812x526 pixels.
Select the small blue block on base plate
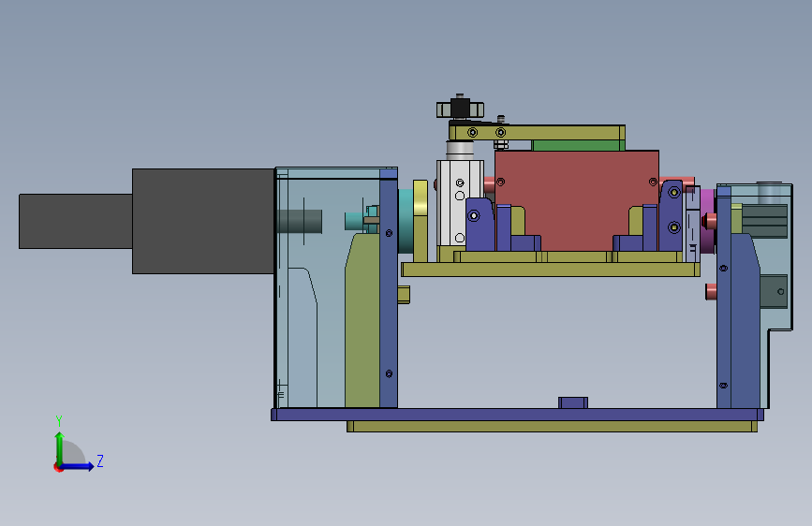573,402
